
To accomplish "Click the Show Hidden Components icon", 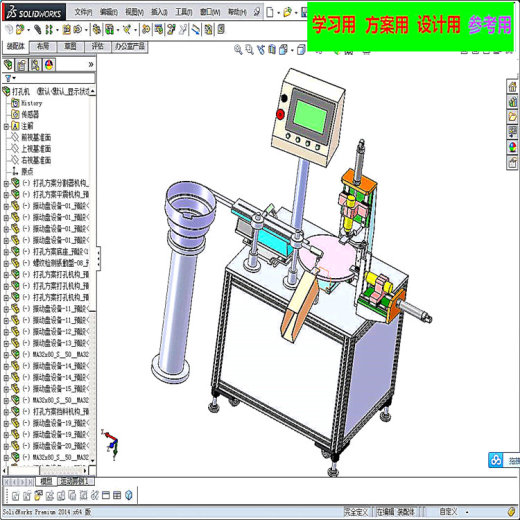I will 97,30.
